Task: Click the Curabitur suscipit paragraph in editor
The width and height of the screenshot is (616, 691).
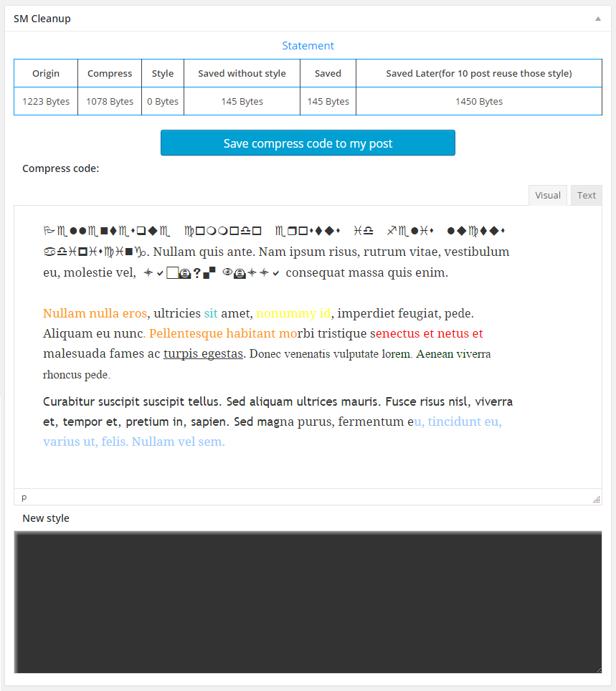Action: tap(278, 421)
